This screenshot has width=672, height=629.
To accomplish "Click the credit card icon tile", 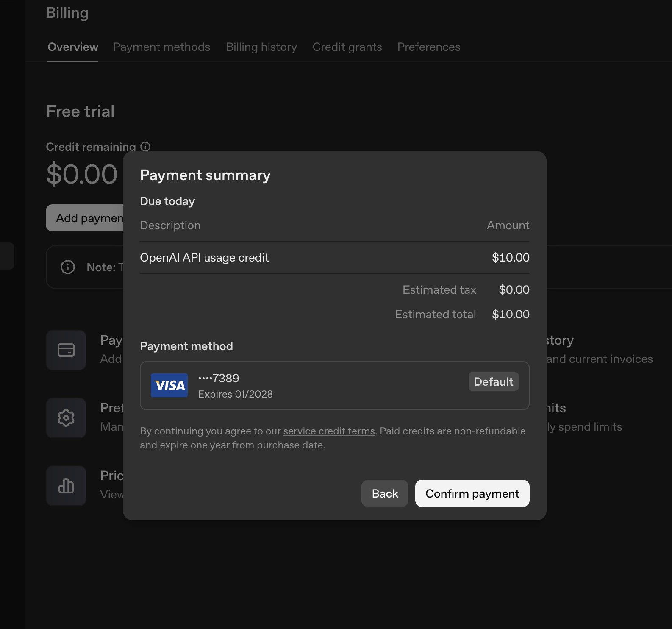I will coord(66,350).
